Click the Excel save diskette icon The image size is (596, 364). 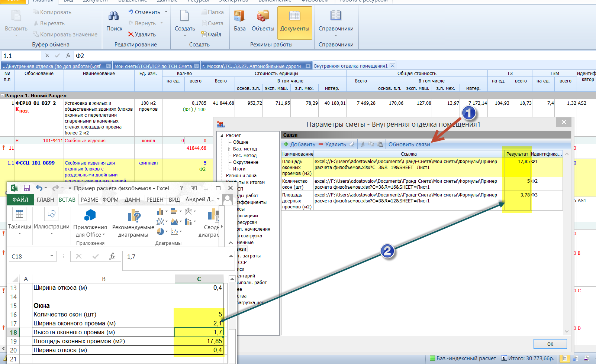click(x=26, y=188)
